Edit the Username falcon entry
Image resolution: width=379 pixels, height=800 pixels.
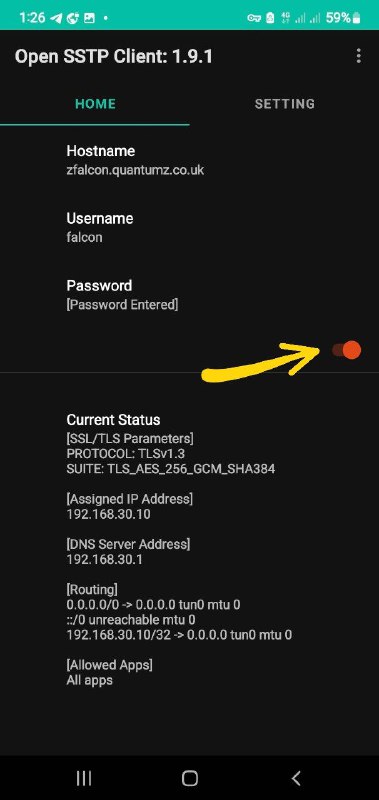click(x=189, y=228)
